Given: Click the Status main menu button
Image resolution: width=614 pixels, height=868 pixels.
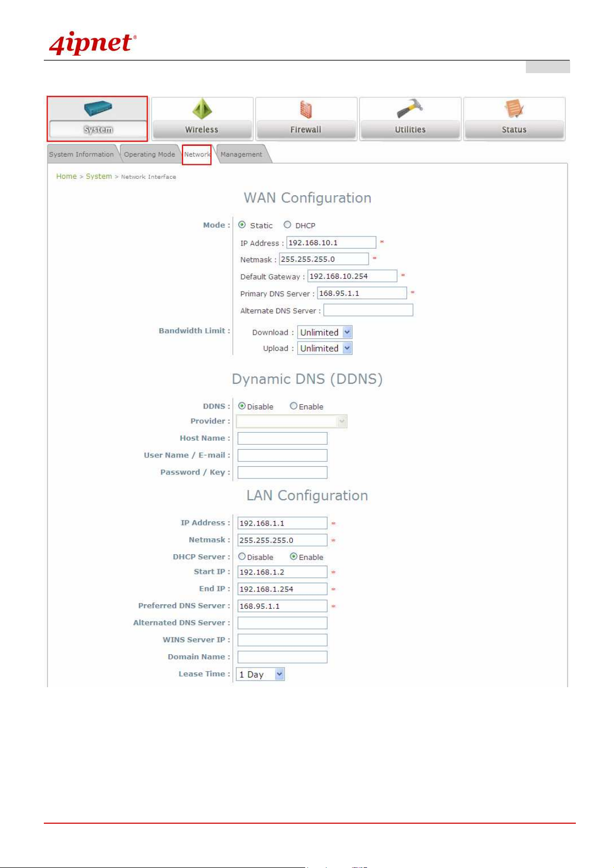Looking at the screenshot, I should click(x=515, y=129).
